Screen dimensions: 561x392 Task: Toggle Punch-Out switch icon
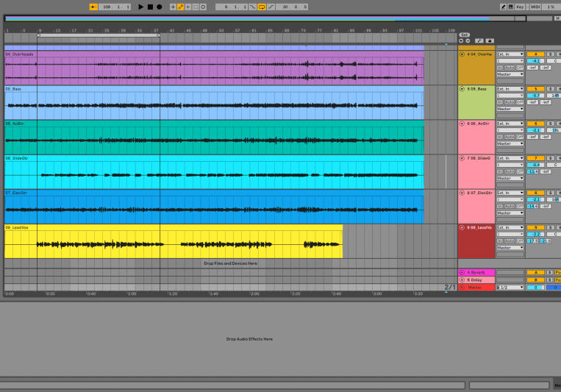click(271, 7)
